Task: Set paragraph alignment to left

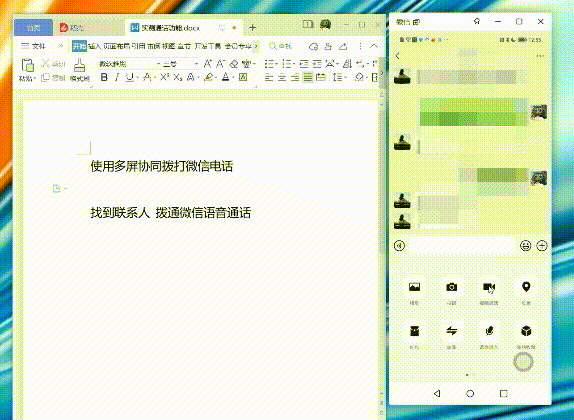Action: [269, 77]
